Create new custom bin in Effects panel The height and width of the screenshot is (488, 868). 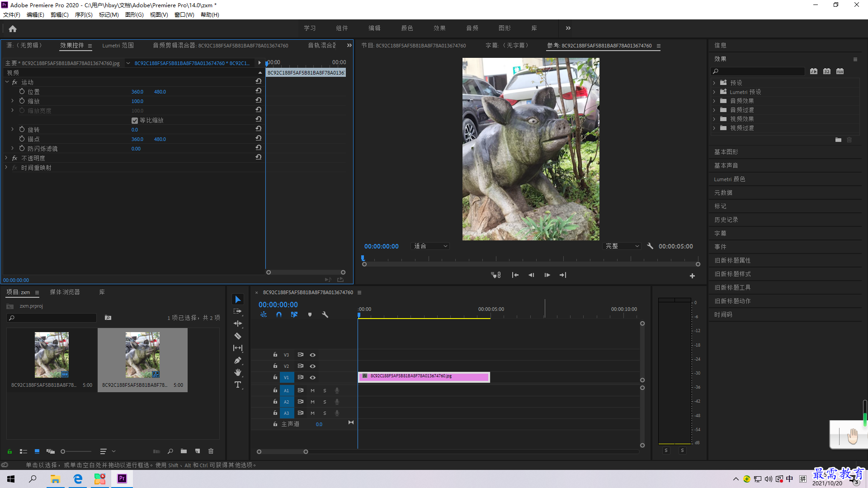(838, 140)
